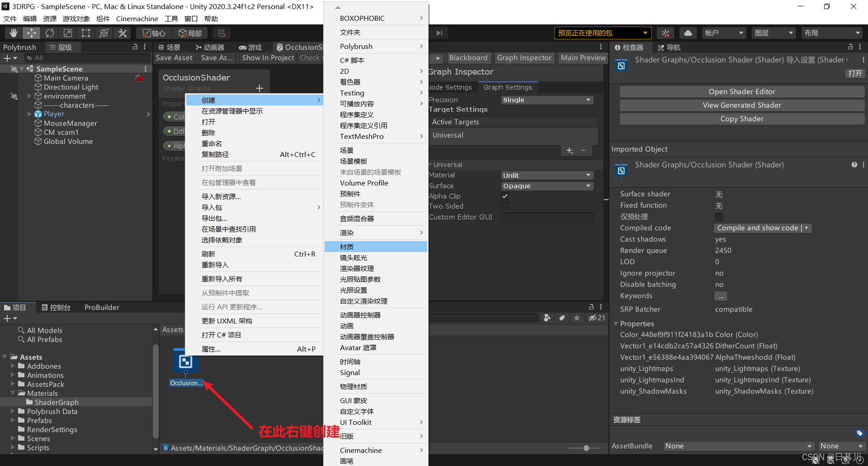Screen dimensions: 868x466
Task: Adjust the Project panel icon size slider
Action: [x=586, y=448]
